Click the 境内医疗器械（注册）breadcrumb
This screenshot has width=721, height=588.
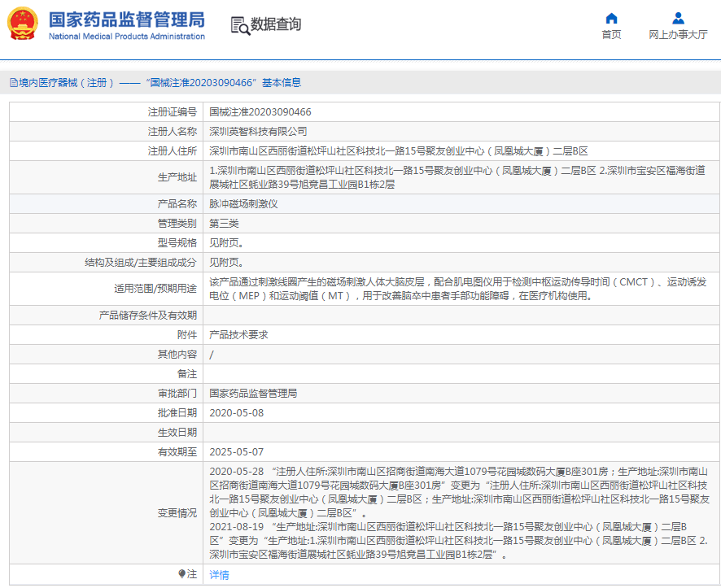[x=63, y=82]
